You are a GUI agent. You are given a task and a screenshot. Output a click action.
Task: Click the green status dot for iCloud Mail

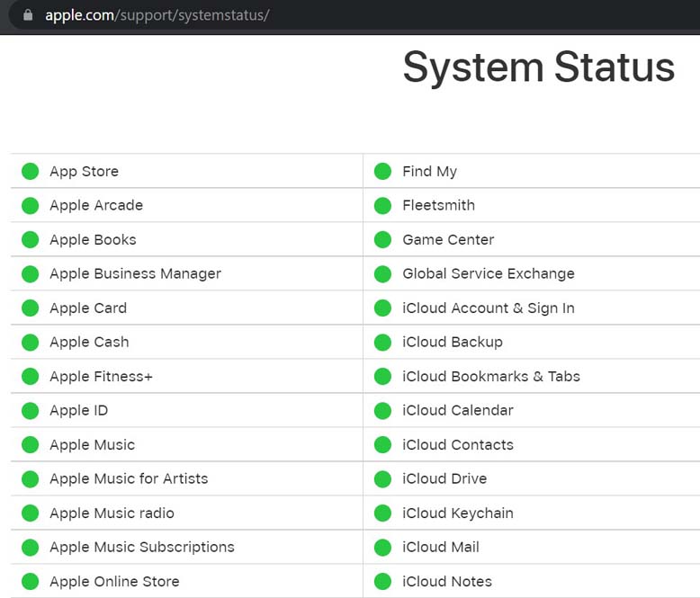382,547
